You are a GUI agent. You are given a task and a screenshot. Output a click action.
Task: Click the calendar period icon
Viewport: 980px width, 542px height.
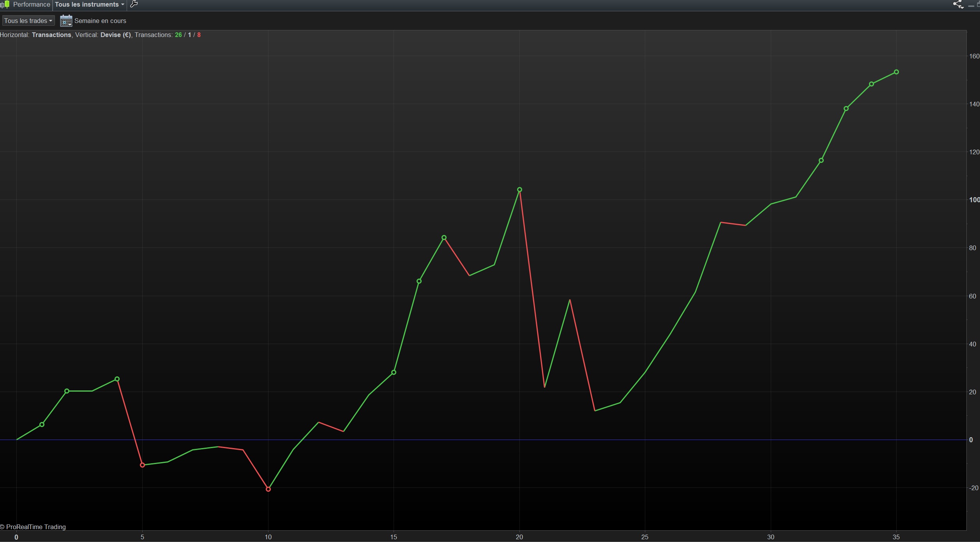66,21
